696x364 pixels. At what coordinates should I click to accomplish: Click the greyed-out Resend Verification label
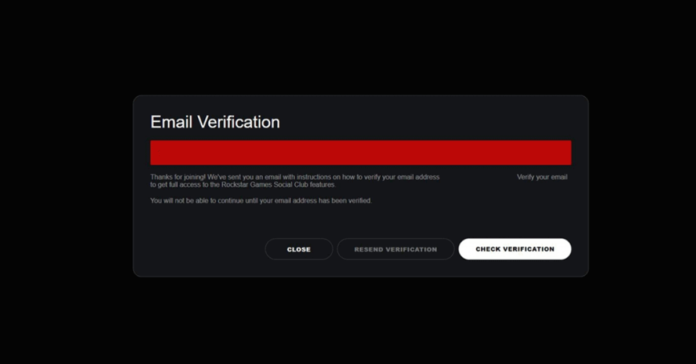click(395, 249)
